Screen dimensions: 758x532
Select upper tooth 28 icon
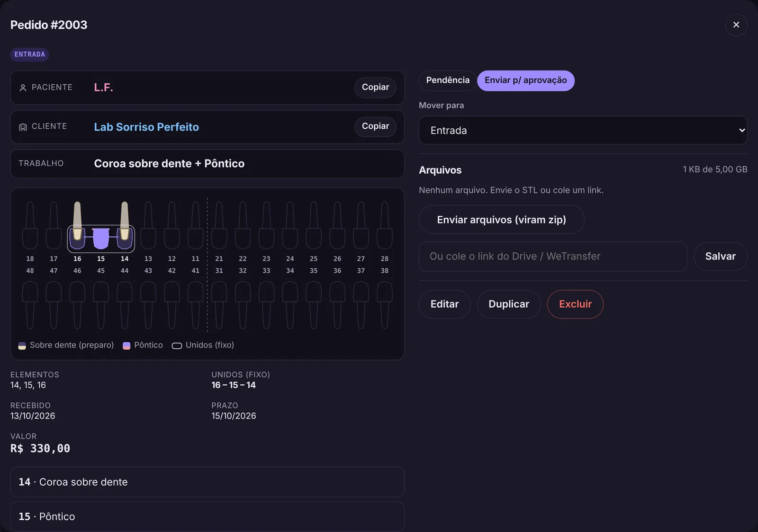click(x=385, y=226)
